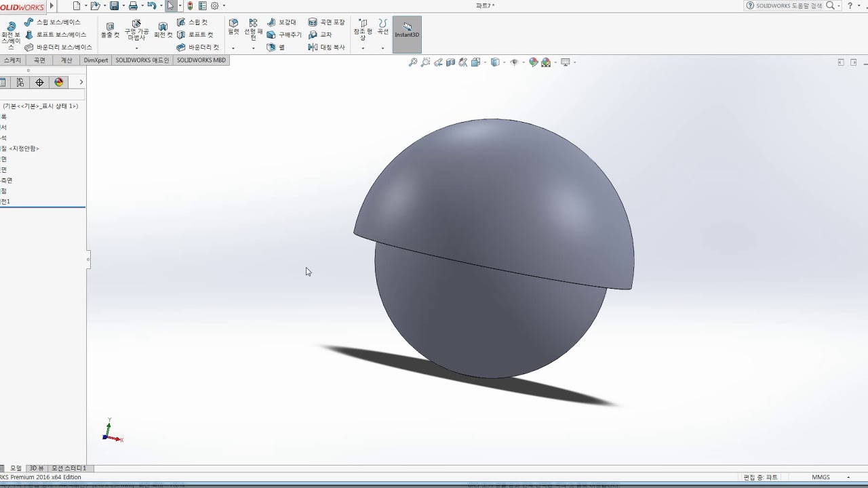Save the part with the floppy disk icon
The width and height of the screenshot is (868, 488).
click(114, 5)
